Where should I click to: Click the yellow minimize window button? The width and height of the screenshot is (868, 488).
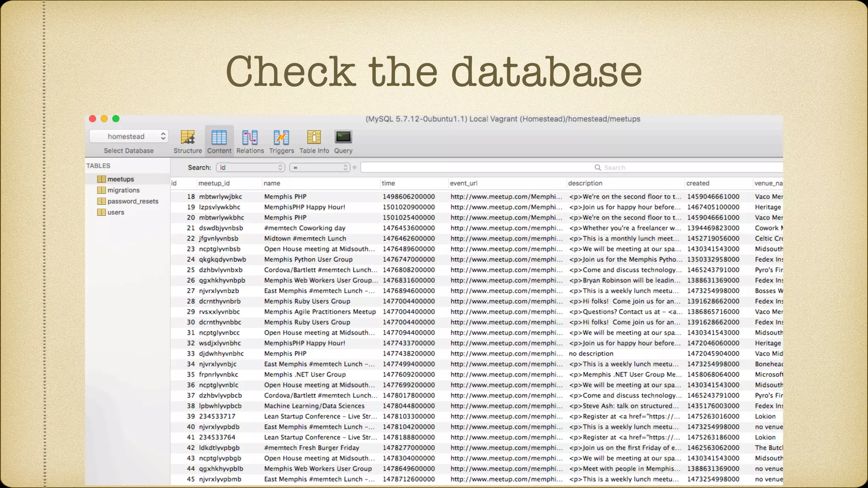pyautogui.click(x=104, y=119)
